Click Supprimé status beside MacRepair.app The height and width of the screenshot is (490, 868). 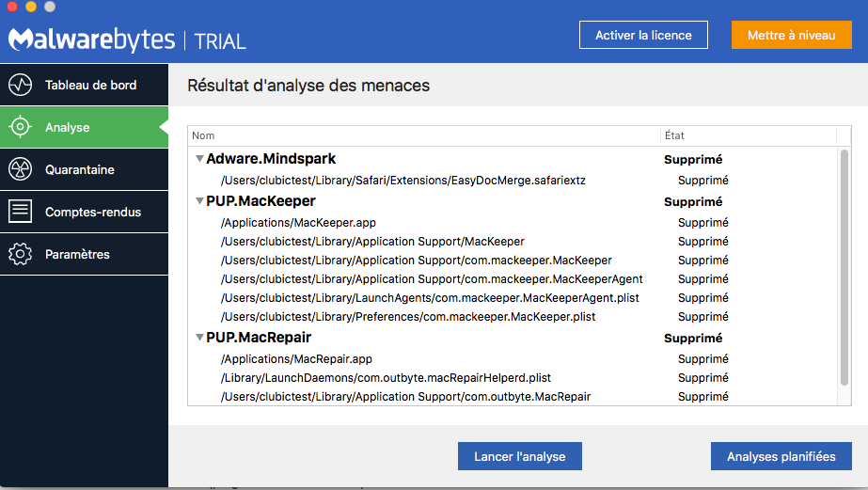click(x=703, y=359)
